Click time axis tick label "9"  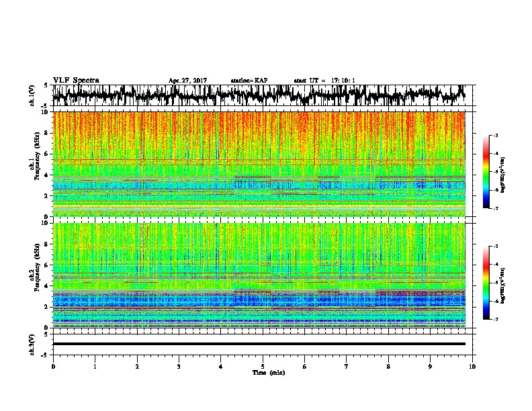(430, 367)
